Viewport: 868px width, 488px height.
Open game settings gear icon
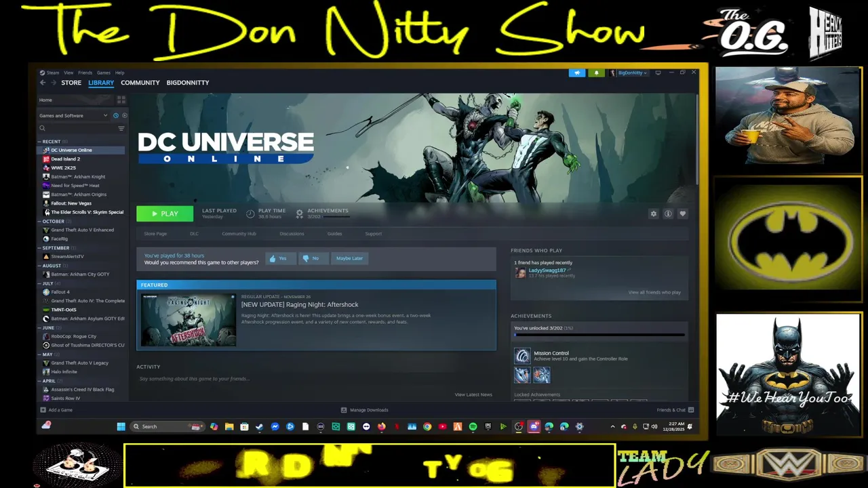[654, 213]
